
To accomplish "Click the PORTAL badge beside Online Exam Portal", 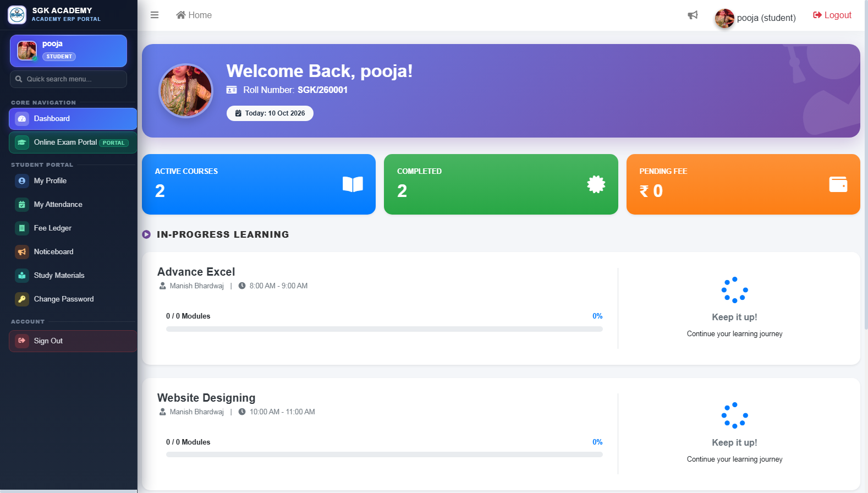I will pyautogui.click(x=114, y=143).
